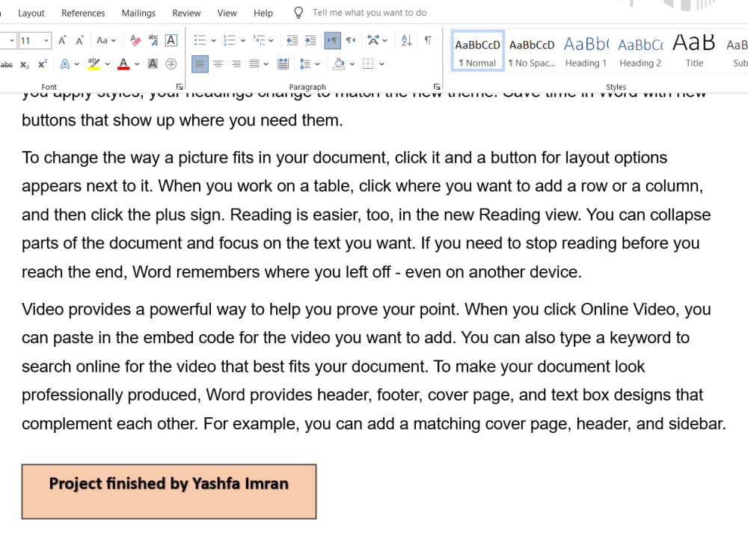The width and height of the screenshot is (748, 560).
Task: Click into the font size field
Action: click(x=30, y=40)
